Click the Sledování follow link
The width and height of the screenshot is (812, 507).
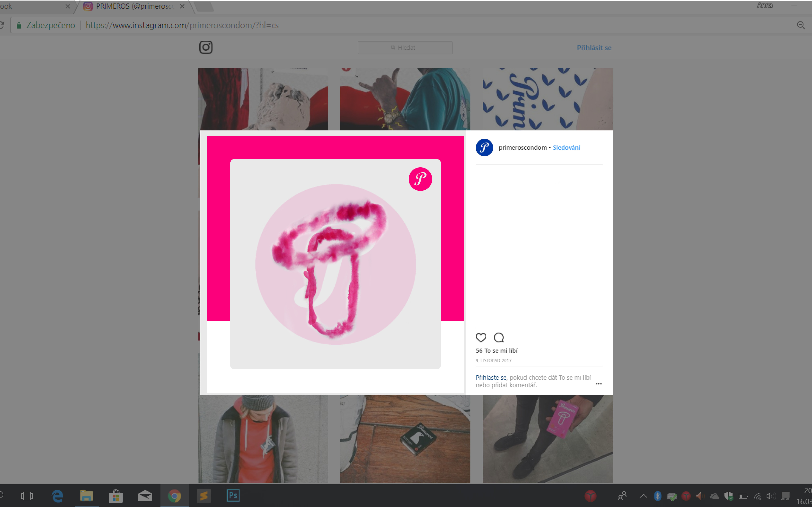(566, 148)
